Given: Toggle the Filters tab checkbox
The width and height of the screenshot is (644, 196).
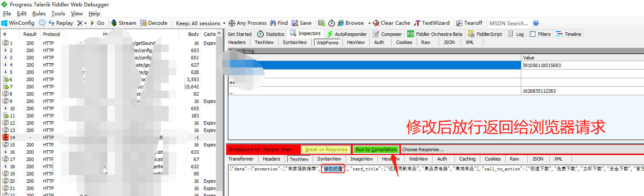Looking at the screenshot, I should pyautogui.click(x=532, y=34).
